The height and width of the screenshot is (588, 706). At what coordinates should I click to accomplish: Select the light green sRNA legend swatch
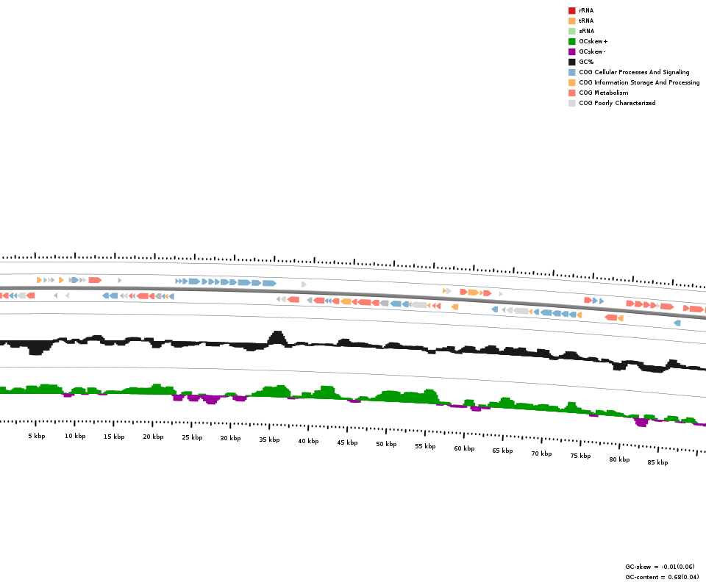(x=571, y=31)
